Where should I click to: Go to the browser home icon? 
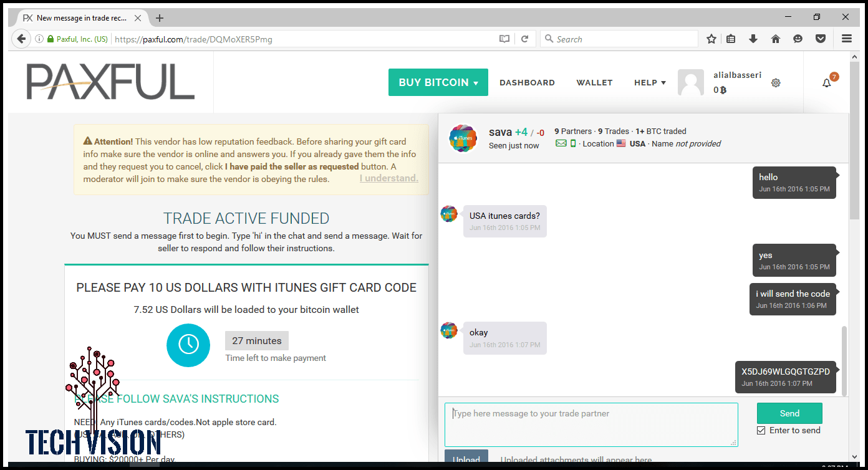[776, 39]
